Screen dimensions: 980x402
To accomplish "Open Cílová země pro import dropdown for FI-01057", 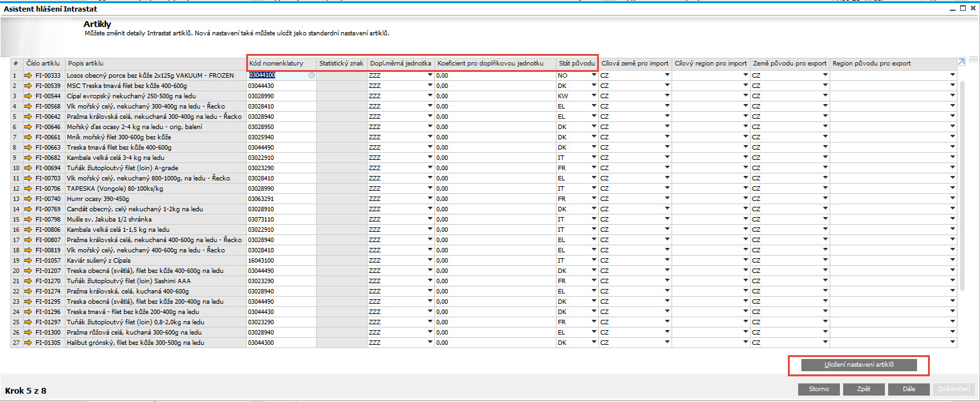I will (x=667, y=260).
